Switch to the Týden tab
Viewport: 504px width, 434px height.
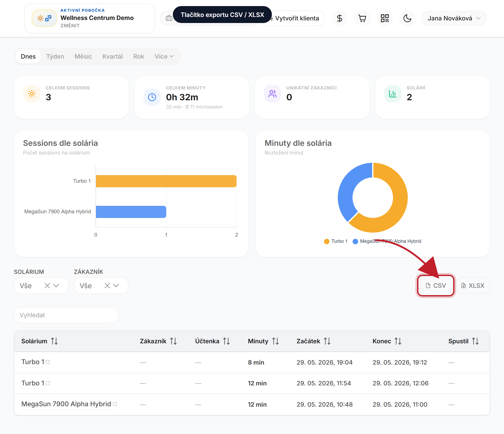coord(55,56)
